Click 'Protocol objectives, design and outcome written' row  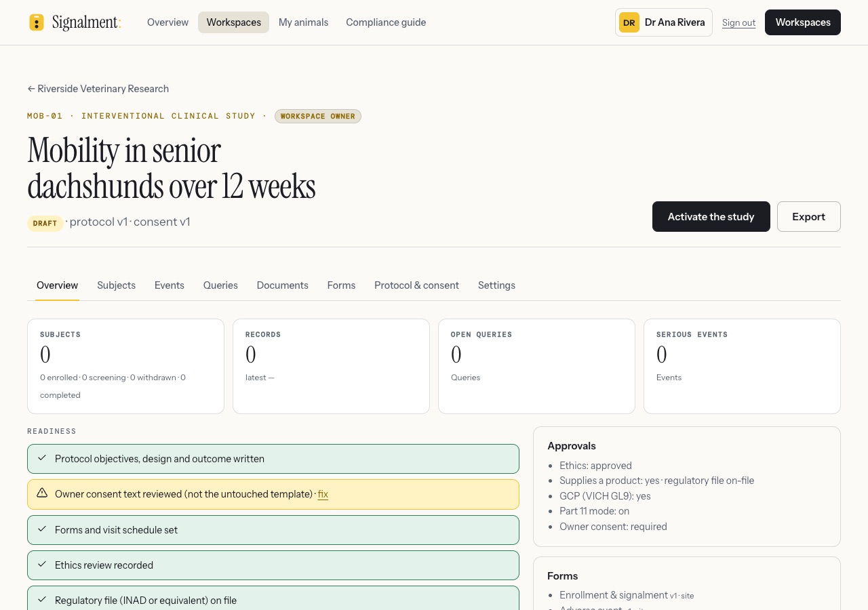[x=273, y=459]
